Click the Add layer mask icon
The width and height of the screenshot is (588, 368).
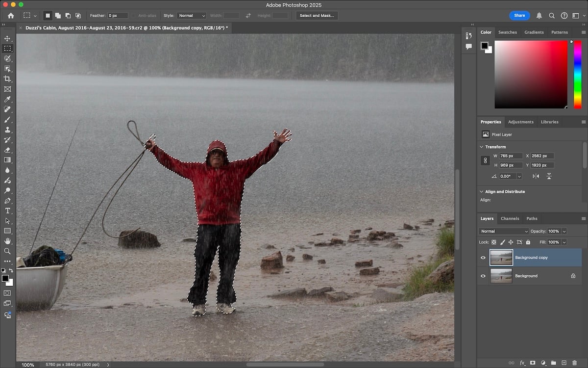tap(533, 363)
